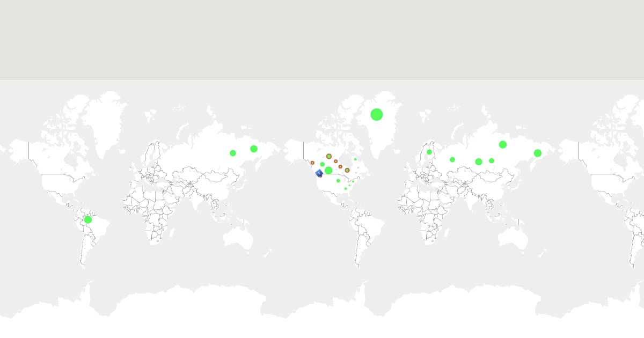The width and height of the screenshot is (644, 338).
Task: Select the large green circle on Greenland
Action: tap(377, 114)
